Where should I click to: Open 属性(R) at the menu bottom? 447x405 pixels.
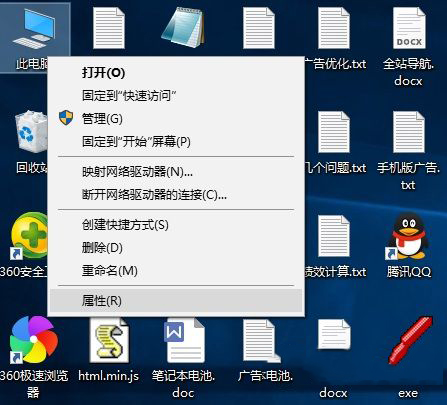tap(176, 301)
